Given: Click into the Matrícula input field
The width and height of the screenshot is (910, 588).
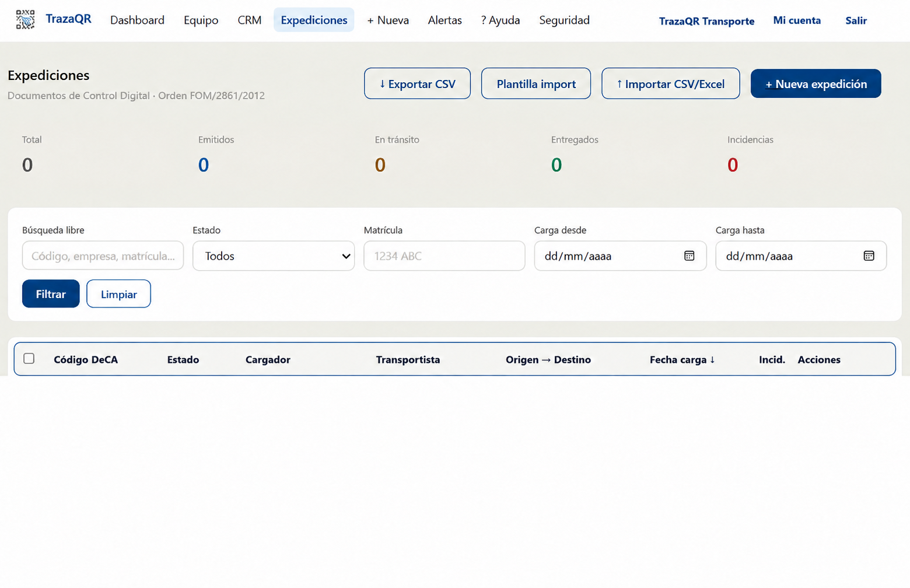Looking at the screenshot, I should coord(444,256).
